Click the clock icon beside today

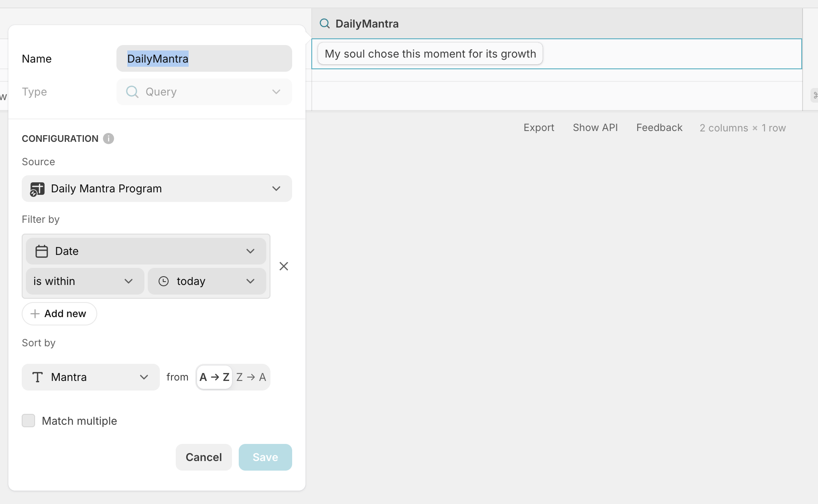point(164,281)
